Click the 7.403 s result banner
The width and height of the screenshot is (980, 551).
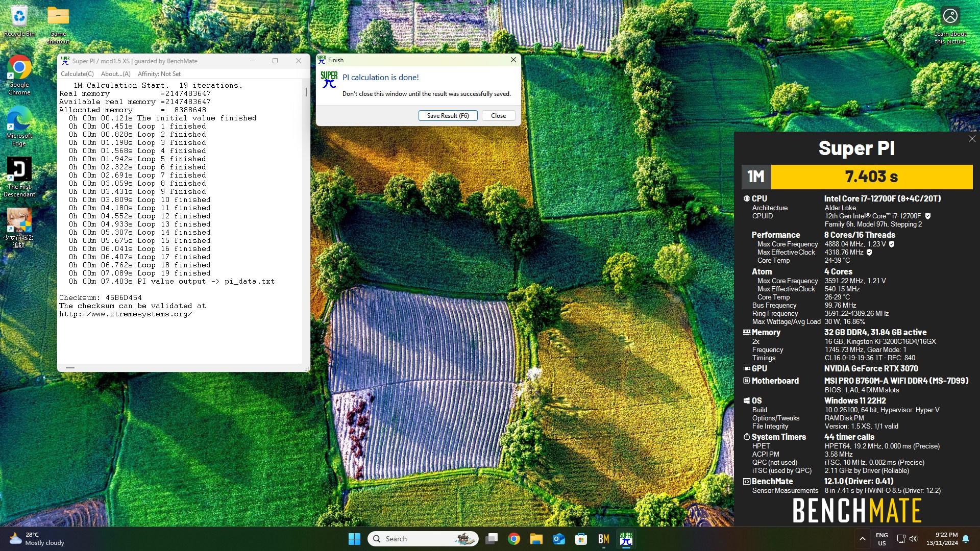tap(871, 177)
